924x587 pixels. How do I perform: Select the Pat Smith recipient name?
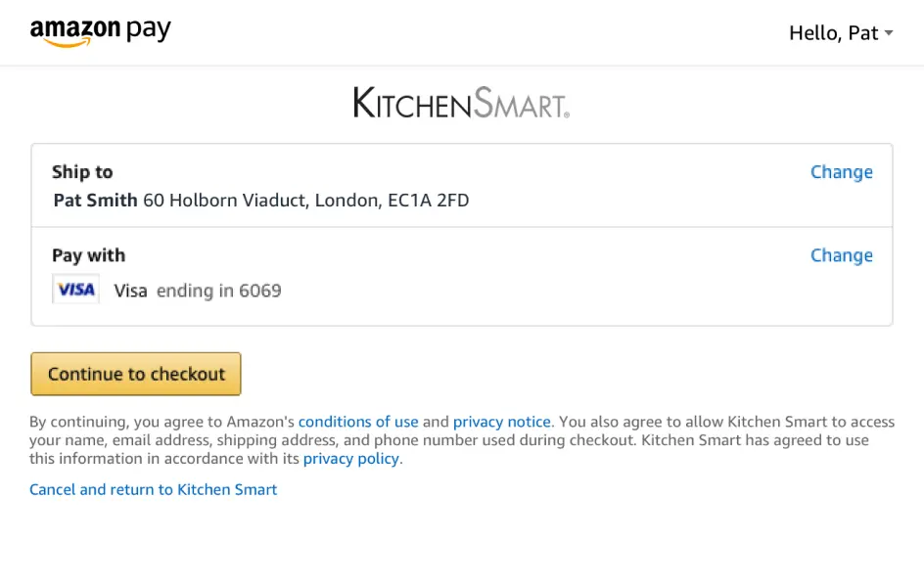tap(95, 201)
